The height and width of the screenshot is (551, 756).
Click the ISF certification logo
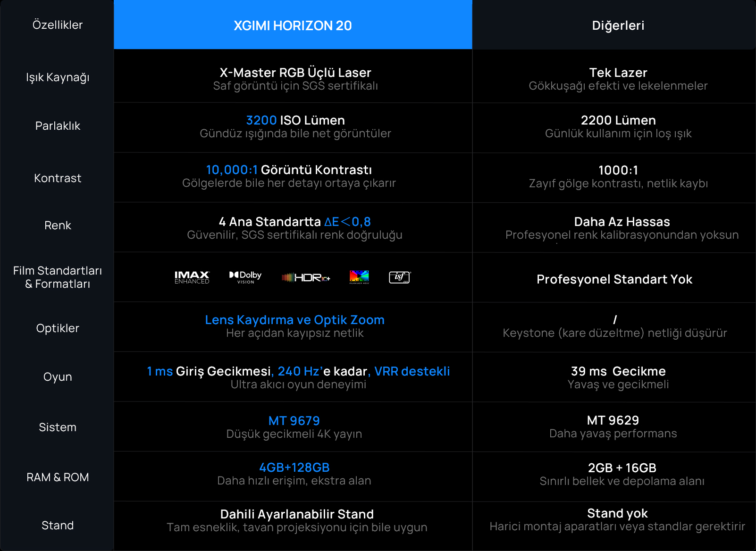[x=400, y=277]
